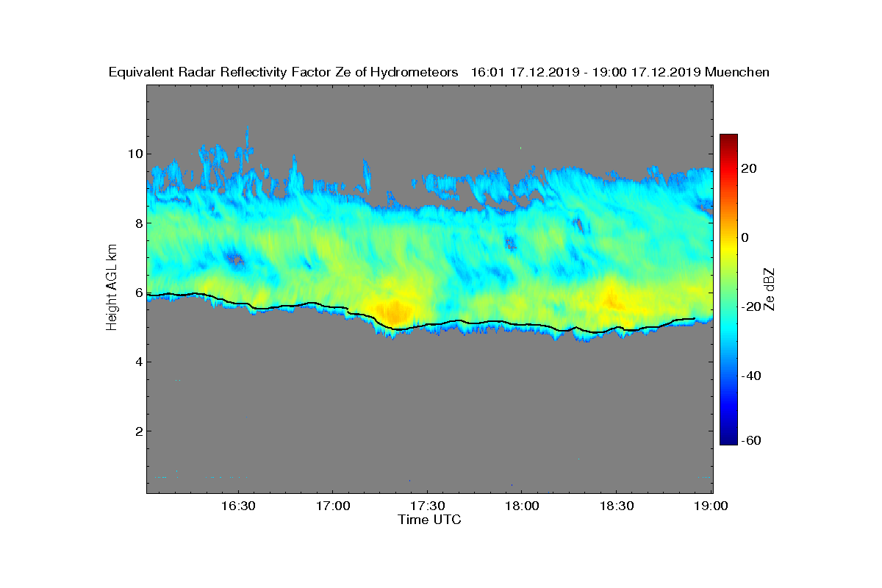Click the 6 km height tick label

point(138,293)
